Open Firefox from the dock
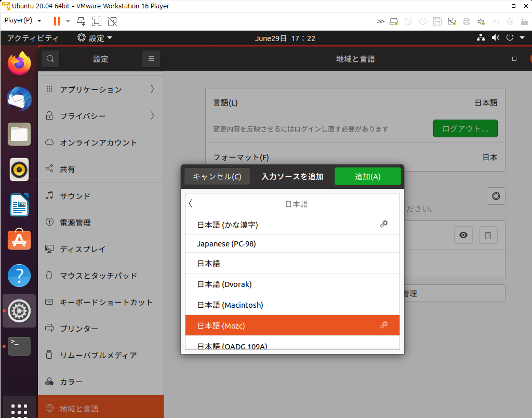The image size is (532, 418). [x=19, y=63]
